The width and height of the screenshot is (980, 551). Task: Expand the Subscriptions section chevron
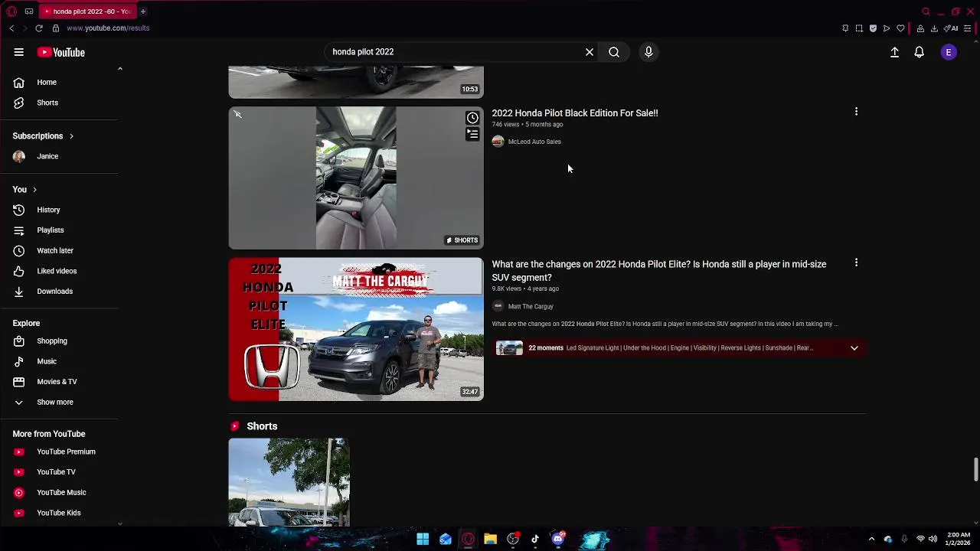pos(71,136)
